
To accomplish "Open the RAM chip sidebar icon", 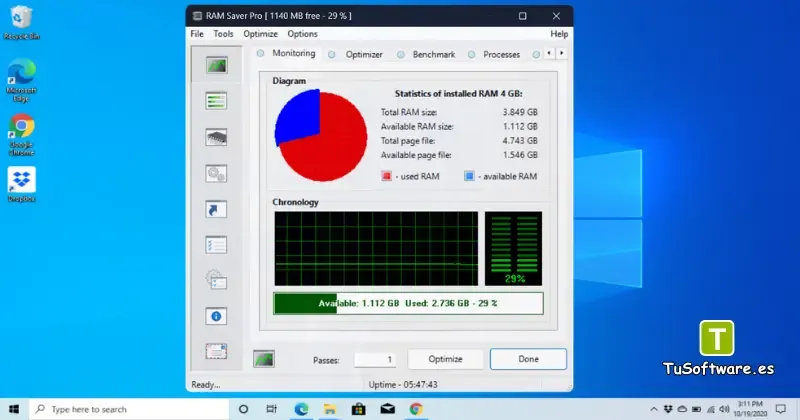I will click(x=216, y=137).
